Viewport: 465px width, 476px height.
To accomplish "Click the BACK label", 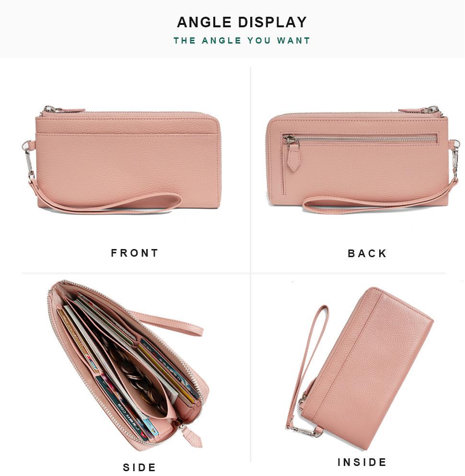I will [367, 253].
